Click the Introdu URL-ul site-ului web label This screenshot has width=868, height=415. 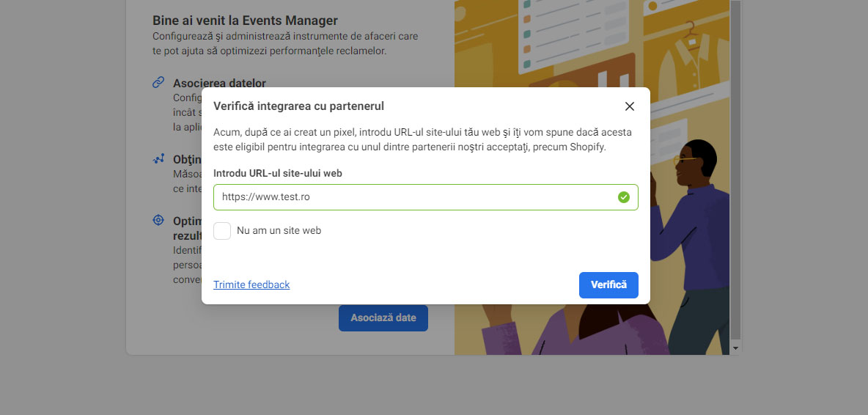tap(278, 173)
